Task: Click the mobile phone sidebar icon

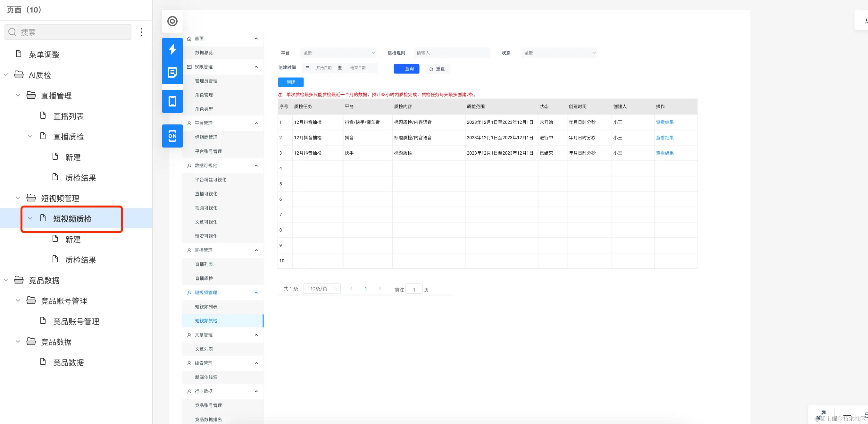Action: [x=172, y=101]
